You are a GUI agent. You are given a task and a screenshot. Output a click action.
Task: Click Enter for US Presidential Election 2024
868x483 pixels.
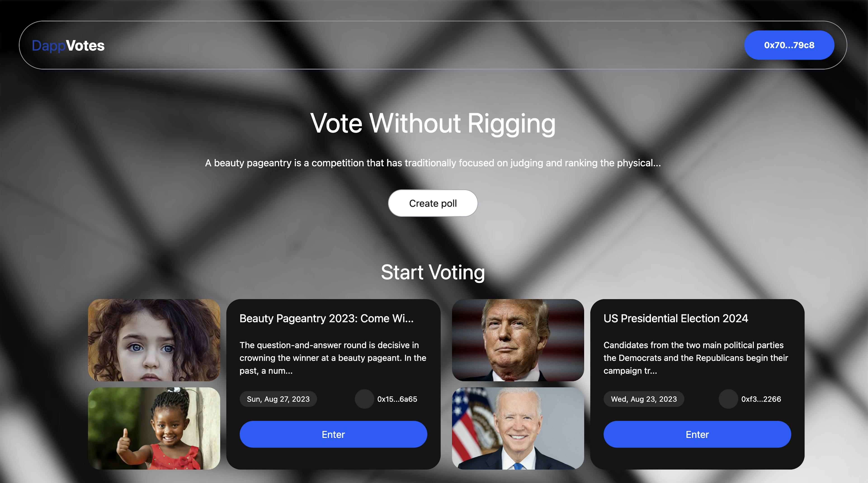(697, 434)
